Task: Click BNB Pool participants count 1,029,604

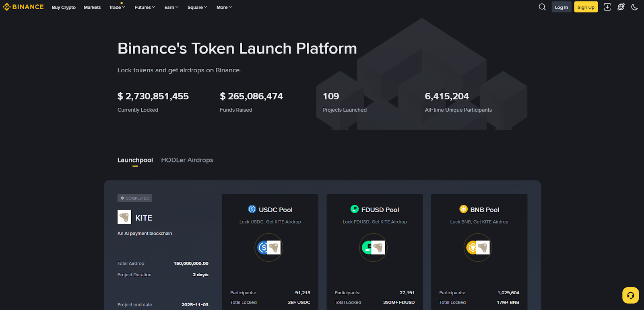Action: [508, 293]
